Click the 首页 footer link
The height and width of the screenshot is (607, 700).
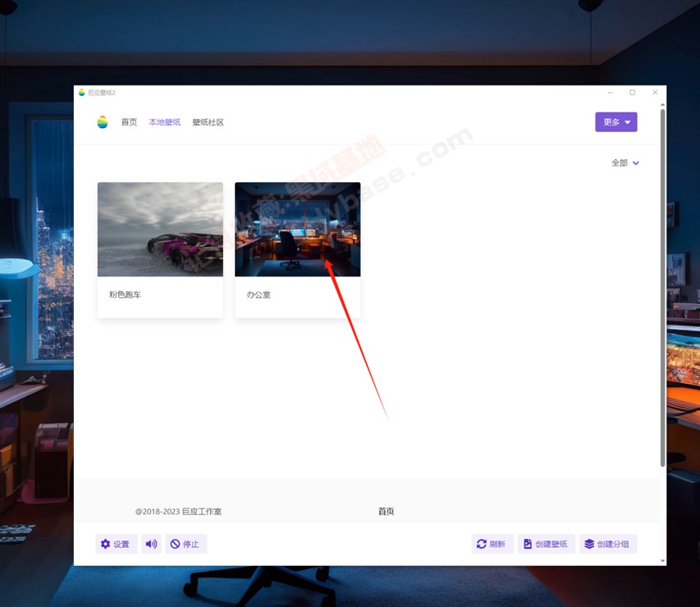coord(387,512)
